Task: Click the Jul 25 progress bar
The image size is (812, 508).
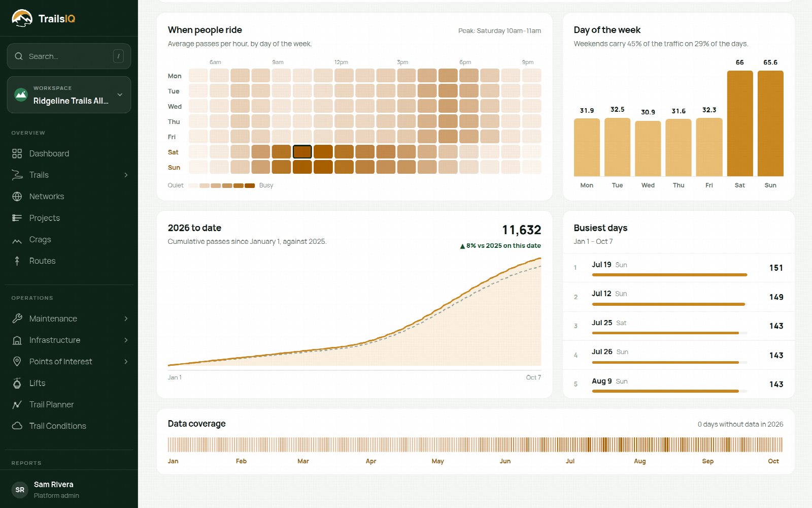Action: pos(669,333)
